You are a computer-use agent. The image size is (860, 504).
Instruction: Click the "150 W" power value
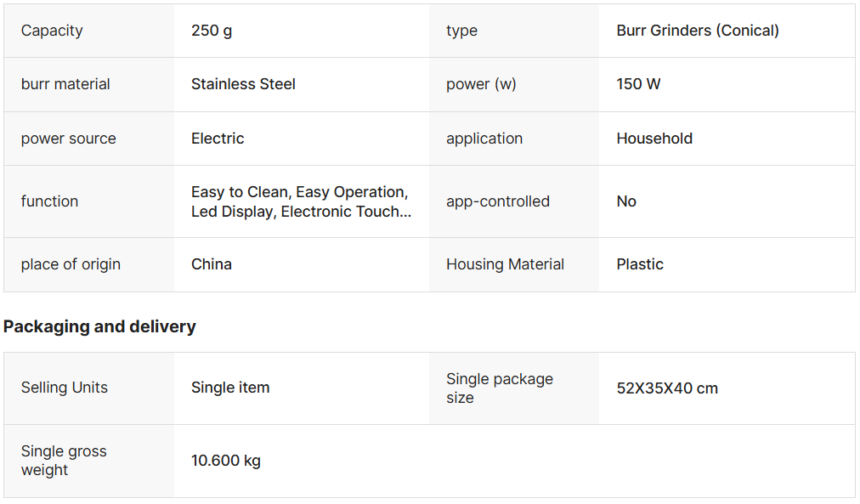[x=638, y=84]
